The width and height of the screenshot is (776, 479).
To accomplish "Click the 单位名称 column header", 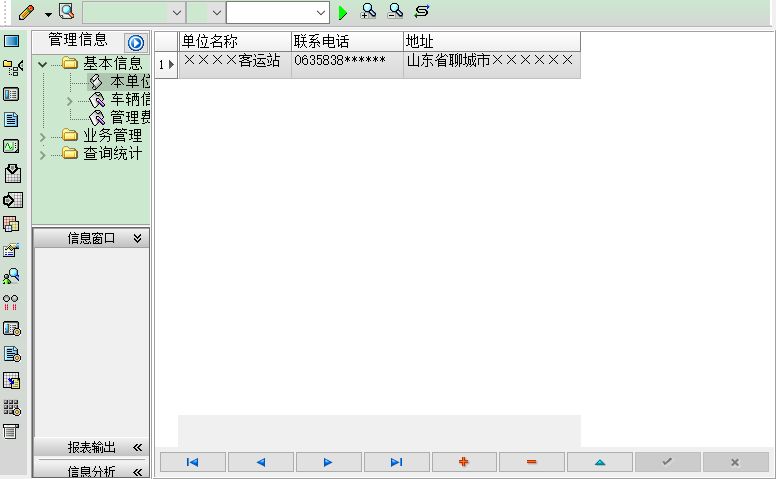I will click(x=235, y=41).
